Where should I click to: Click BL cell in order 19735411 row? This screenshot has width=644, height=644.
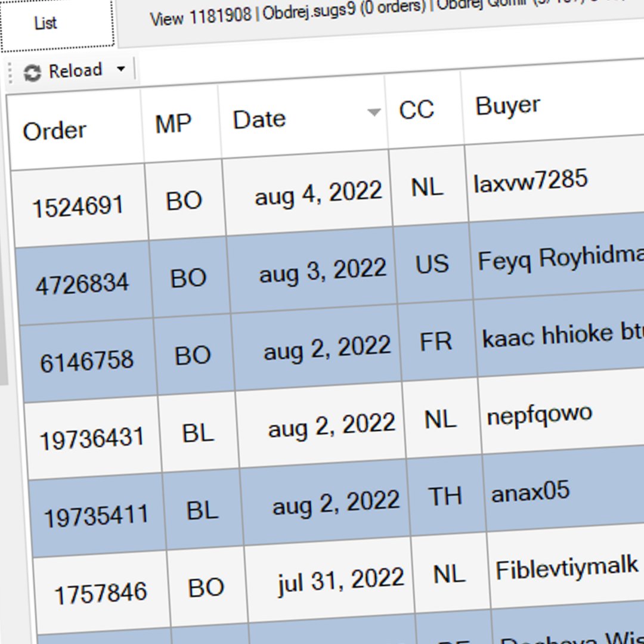(x=203, y=510)
